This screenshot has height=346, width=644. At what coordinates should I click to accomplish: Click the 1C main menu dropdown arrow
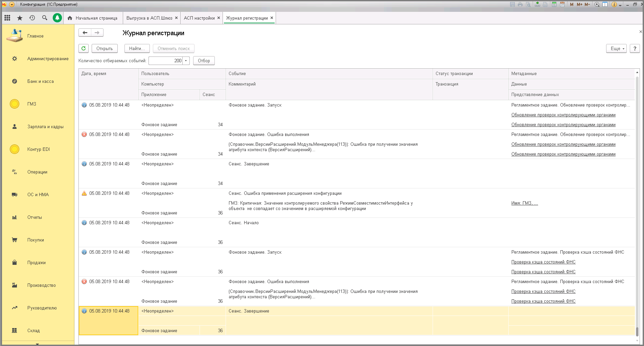click(x=12, y=4)
